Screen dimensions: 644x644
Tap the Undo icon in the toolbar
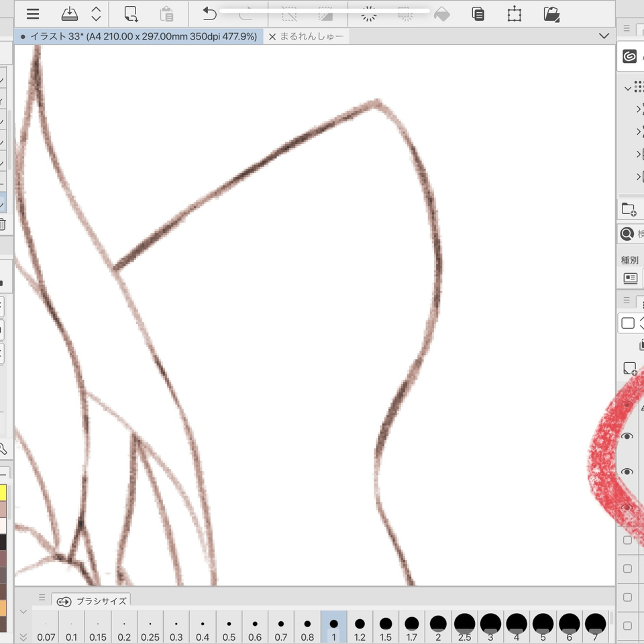(x=209, y=13)
